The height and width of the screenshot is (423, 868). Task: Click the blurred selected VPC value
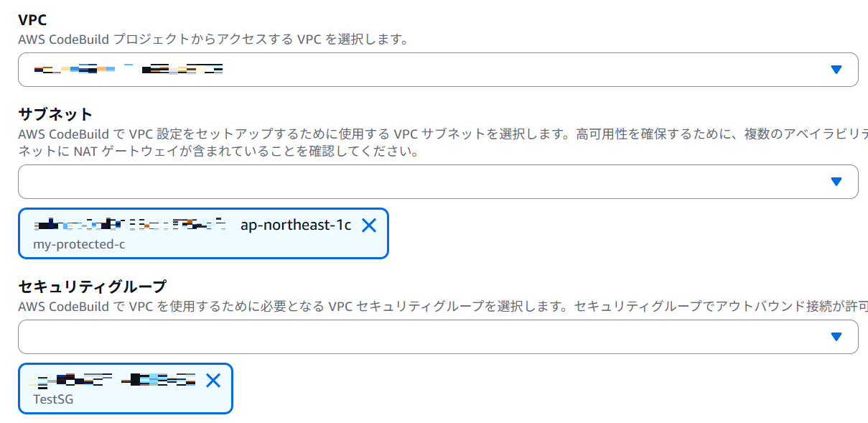[129, 70]
